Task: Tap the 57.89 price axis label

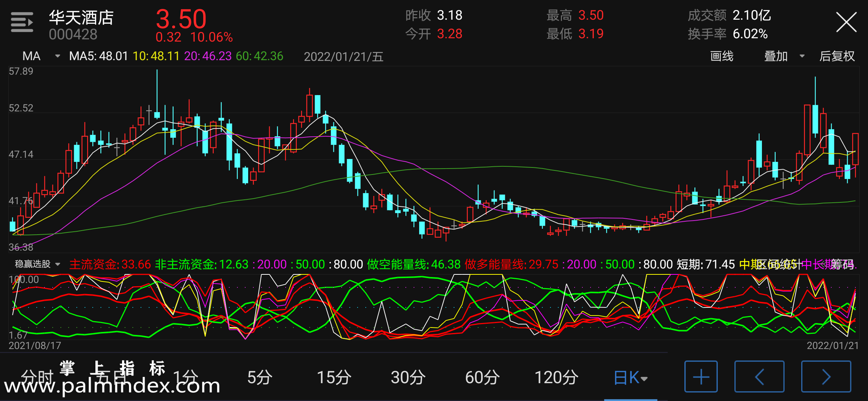Action: tap(21, 71)
